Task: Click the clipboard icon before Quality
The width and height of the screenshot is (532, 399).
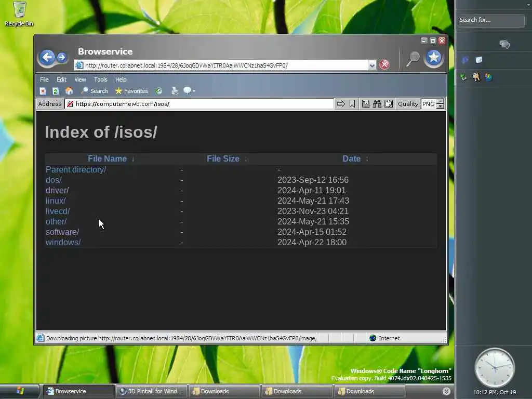Action: (389, 104)
